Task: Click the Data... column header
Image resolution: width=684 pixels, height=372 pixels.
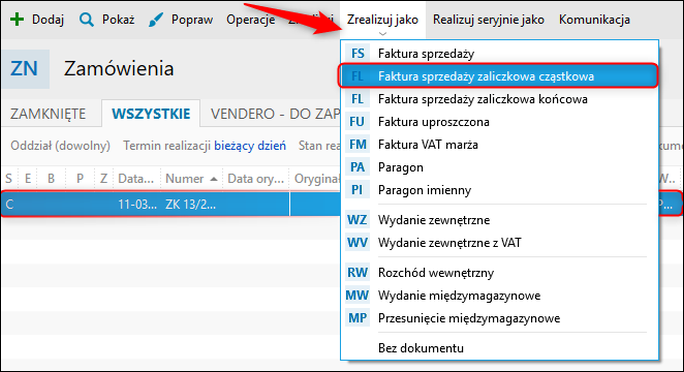Action: pyautogui.click(x=136, y=179)
